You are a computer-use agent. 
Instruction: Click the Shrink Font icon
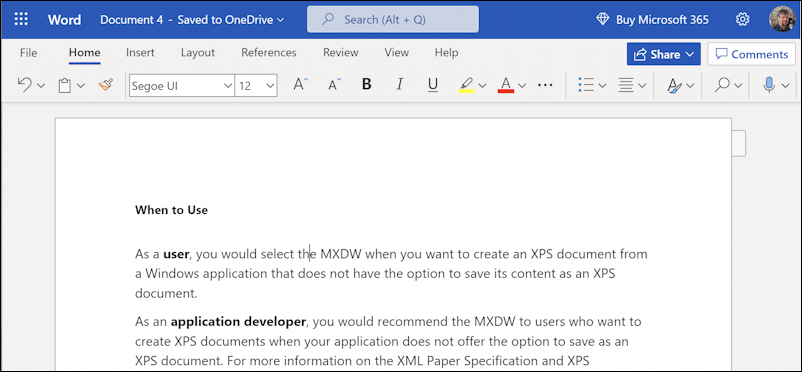tap(335, 85)
